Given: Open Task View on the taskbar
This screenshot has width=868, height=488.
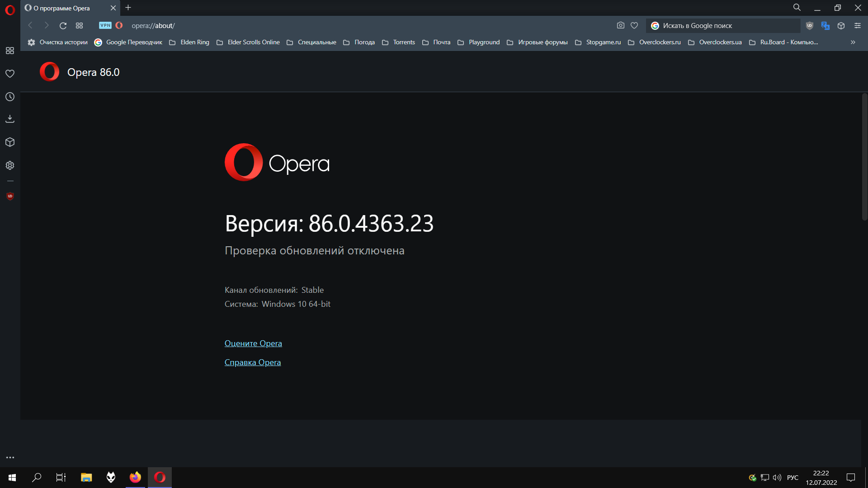Looking at the screenshot, I should tap(61, 477).
